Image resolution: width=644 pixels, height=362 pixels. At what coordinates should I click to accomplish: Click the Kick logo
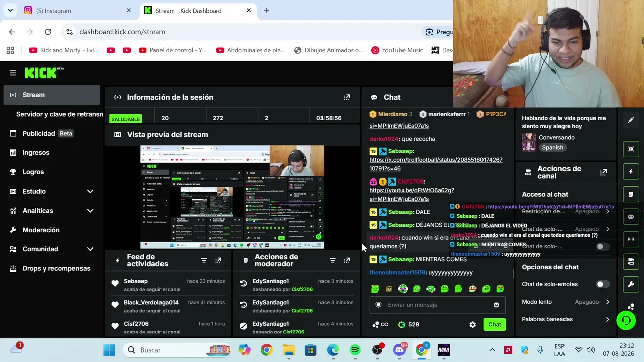[x=44, y=73]
